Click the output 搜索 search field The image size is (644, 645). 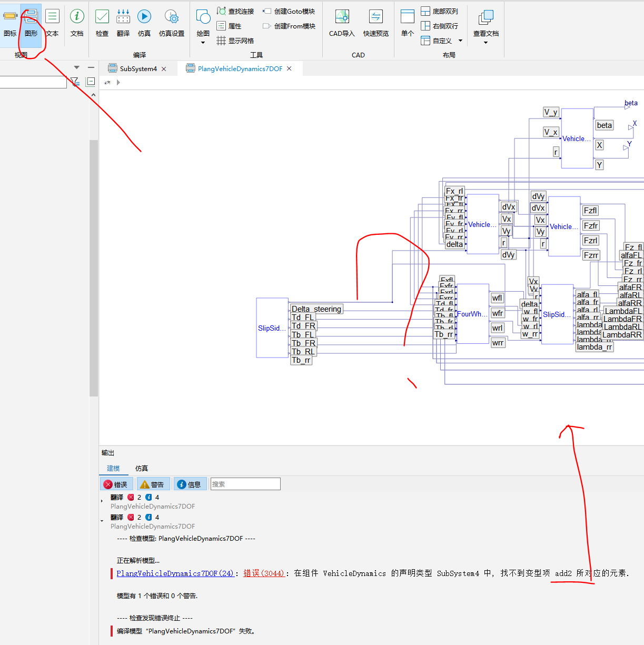pyautogui.click(x=245, y=484)
